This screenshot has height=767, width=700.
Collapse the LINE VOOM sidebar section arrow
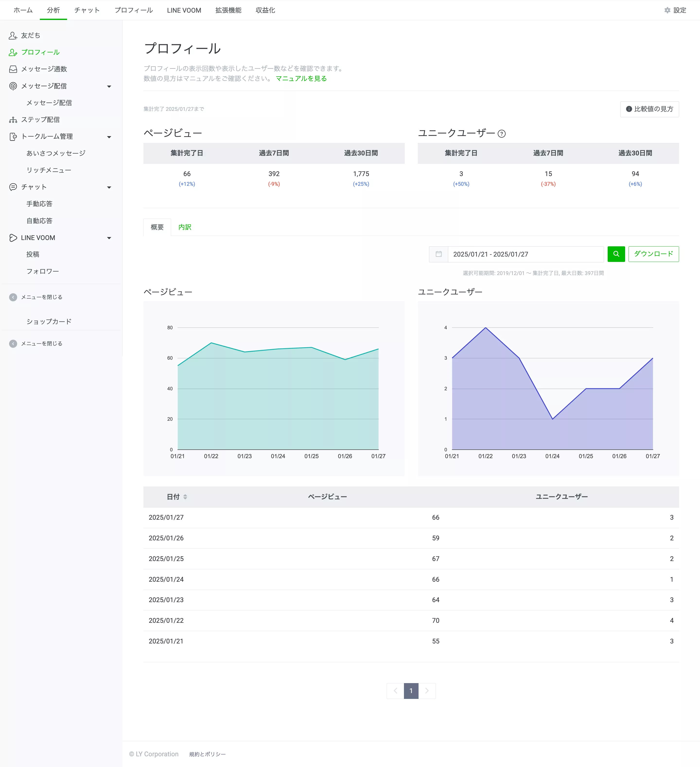click(109, 238)
